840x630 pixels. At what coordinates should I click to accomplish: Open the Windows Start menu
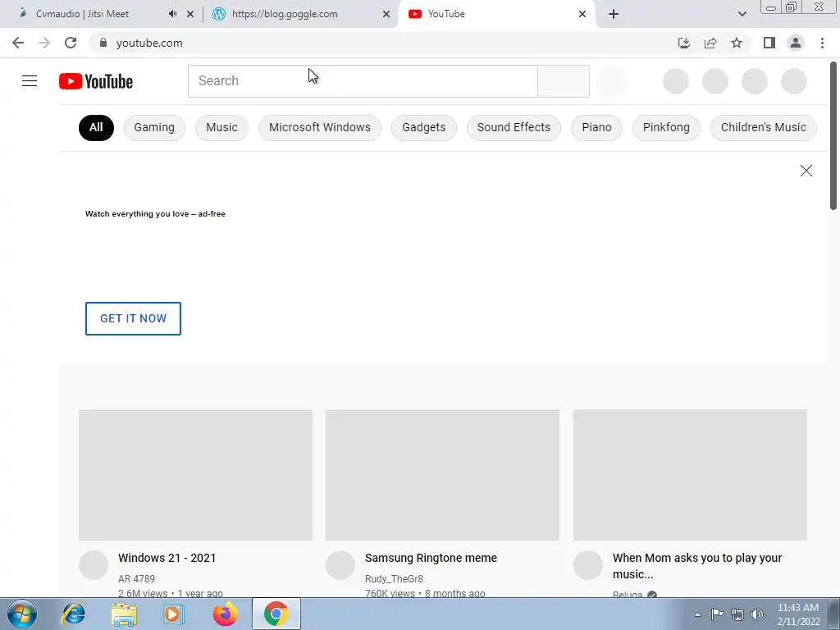pos(22,614)
